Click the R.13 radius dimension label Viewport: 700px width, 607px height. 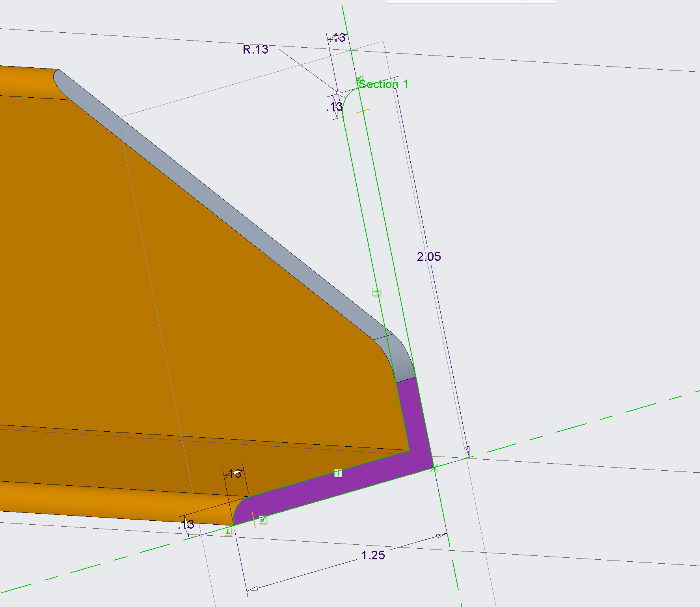(x=255, y=50)
